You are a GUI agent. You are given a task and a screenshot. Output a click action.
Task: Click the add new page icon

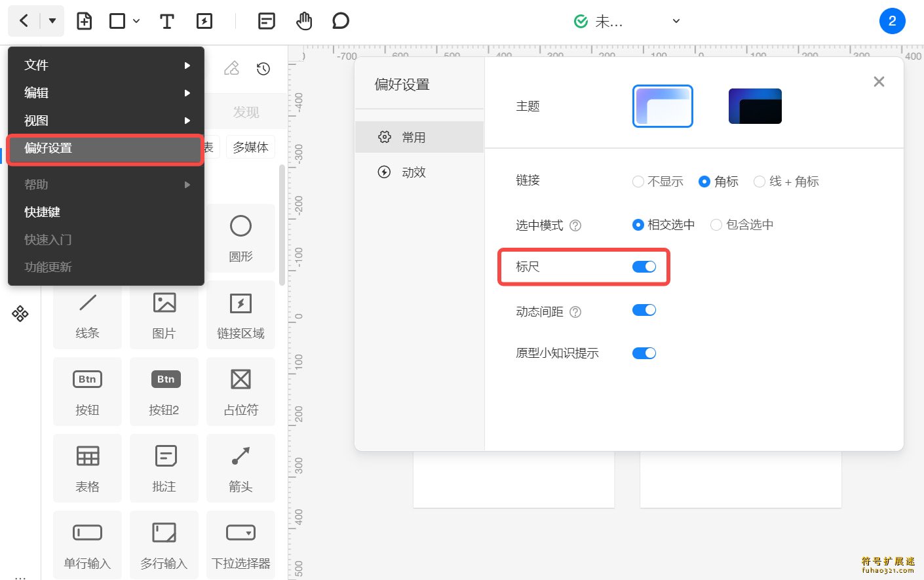coord(85,21)
